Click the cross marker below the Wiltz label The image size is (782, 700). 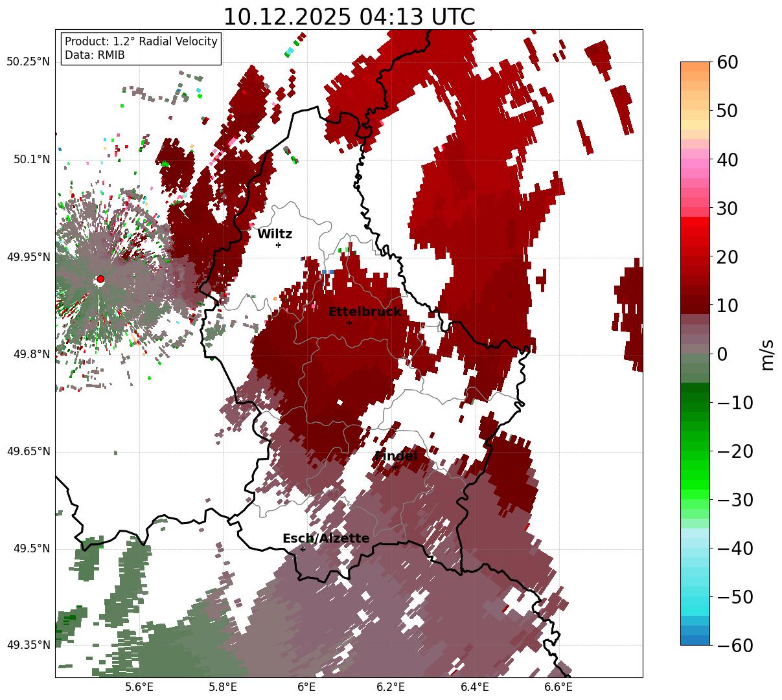(278, 245)
